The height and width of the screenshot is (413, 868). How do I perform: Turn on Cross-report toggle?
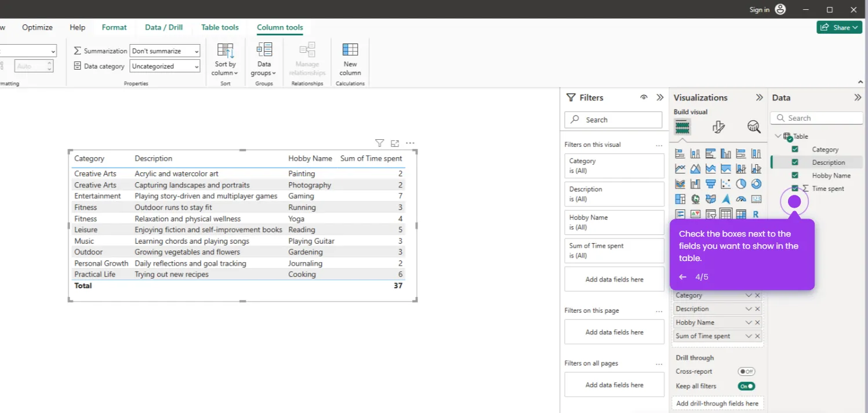[746, 371]
